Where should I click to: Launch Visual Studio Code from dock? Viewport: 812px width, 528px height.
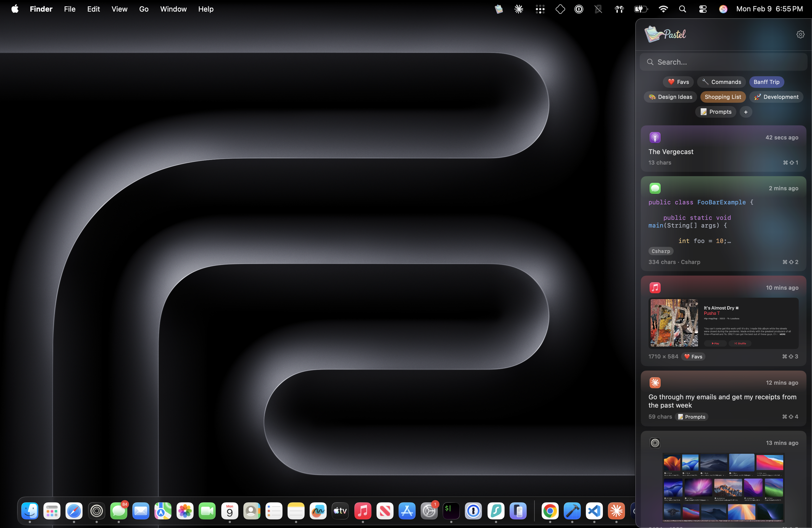[x=594, y=511]
